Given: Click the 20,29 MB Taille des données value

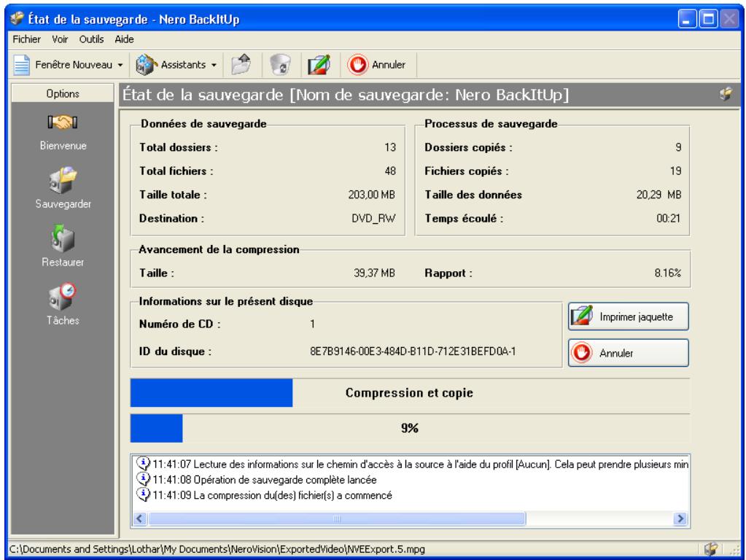Looking at the screenshot, I should 659,195.
